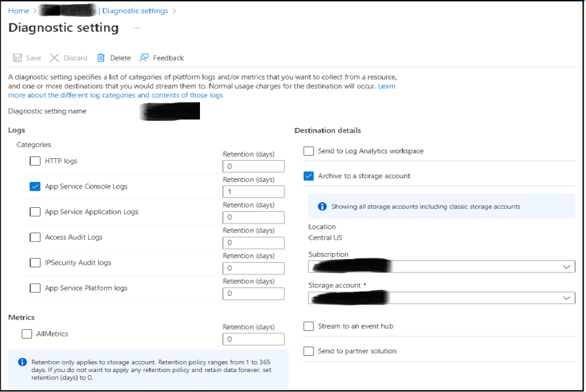Tick Send to partner solution option
Viewport: 586px width, 392px height.
coord(309,351)
